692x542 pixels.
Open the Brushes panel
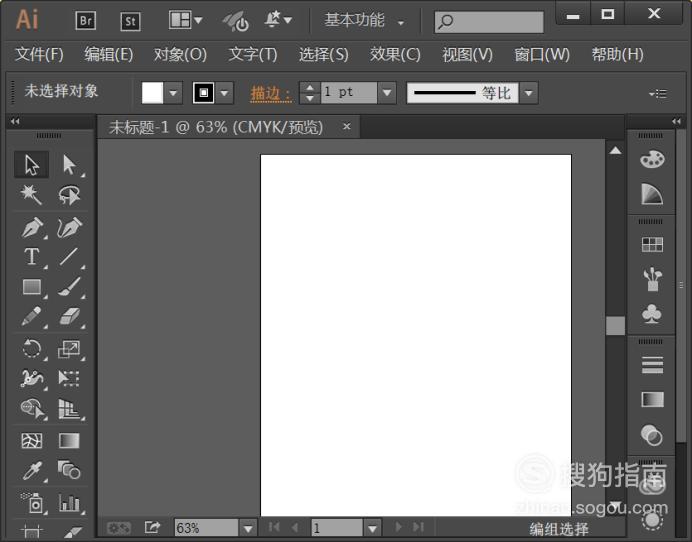click(x=652, y=279)
